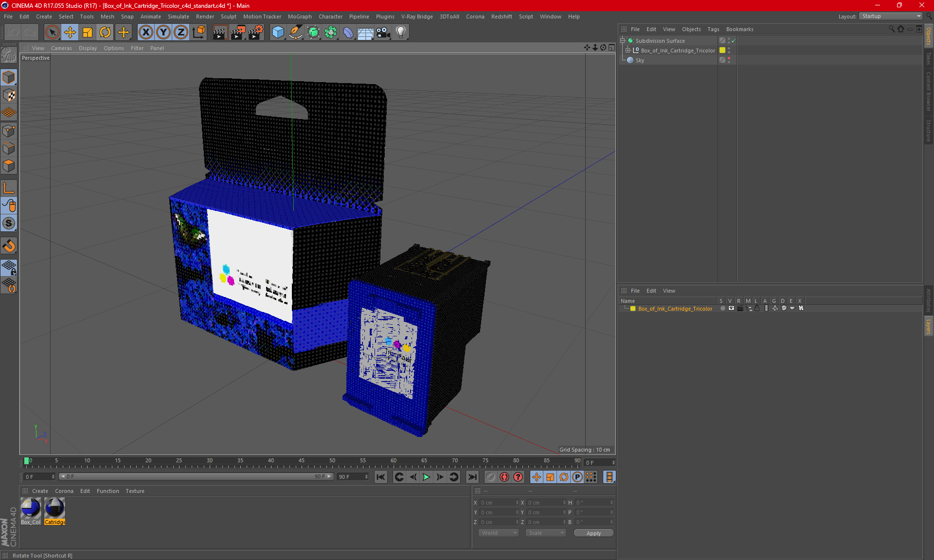Screen dimensions: 934x560
Task: Open Edit Render Settings
Action: click(x=256, y=32)
